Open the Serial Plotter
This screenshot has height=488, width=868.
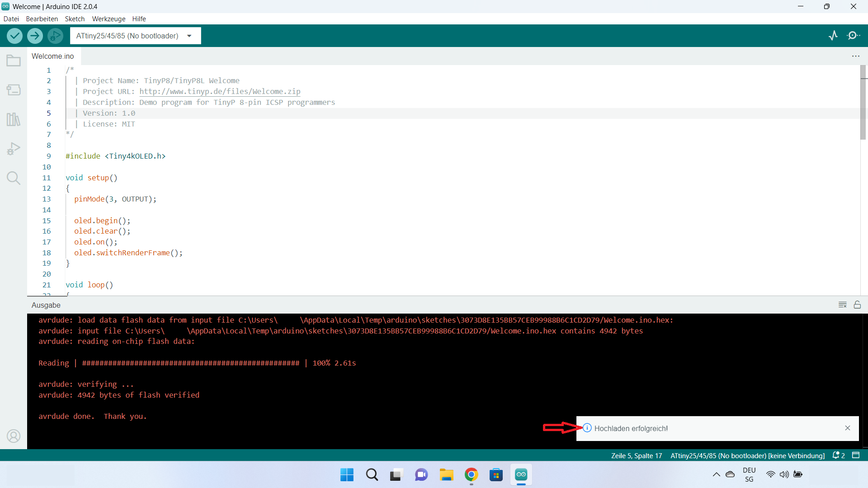(833, 35)
